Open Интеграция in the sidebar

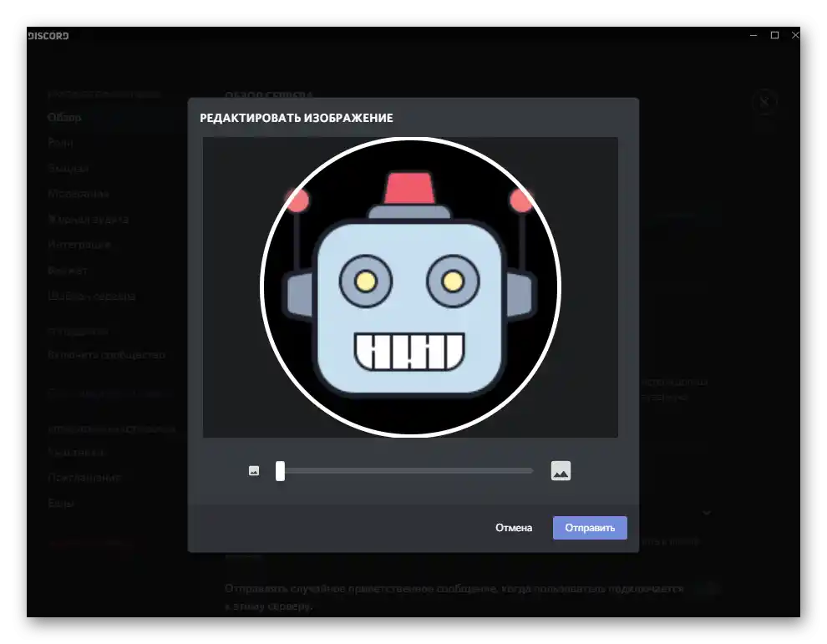[x=79, y=244]
